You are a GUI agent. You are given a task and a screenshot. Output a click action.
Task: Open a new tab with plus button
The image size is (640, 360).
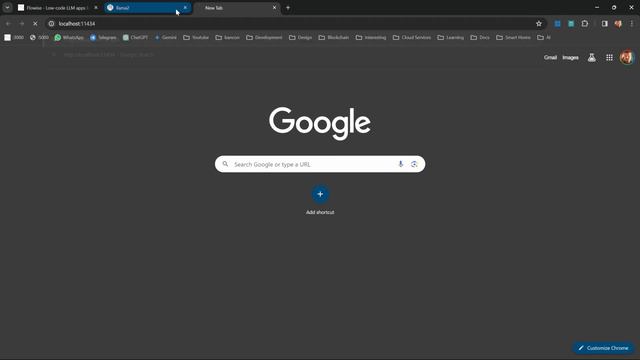pos(288,8)
